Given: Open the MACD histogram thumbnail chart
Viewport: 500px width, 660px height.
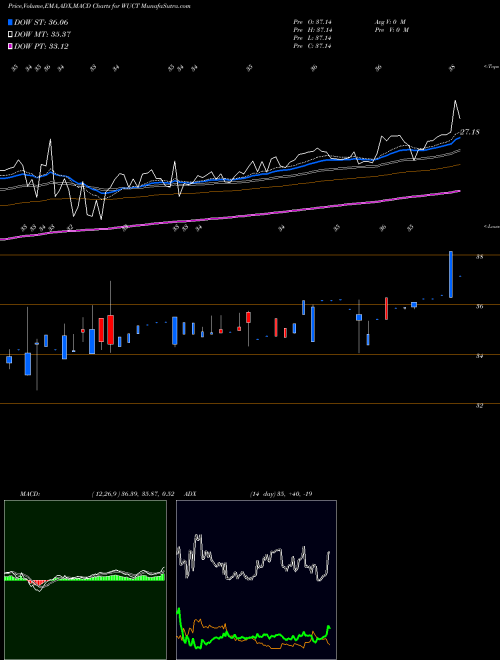Looking at the screenshot, I should (x=85, y=580).
